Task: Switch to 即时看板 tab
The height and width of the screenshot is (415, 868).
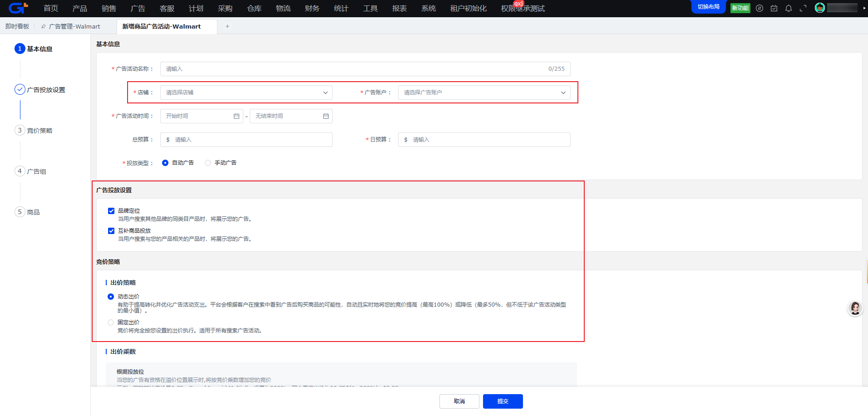Action: (x=17, y=26)
